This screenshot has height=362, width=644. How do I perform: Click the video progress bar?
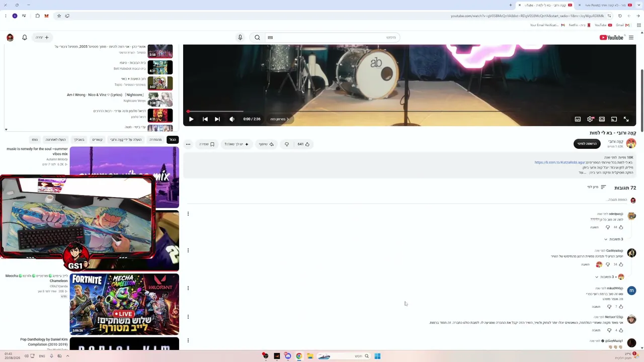pyautogui.click(x=409, y=112)
